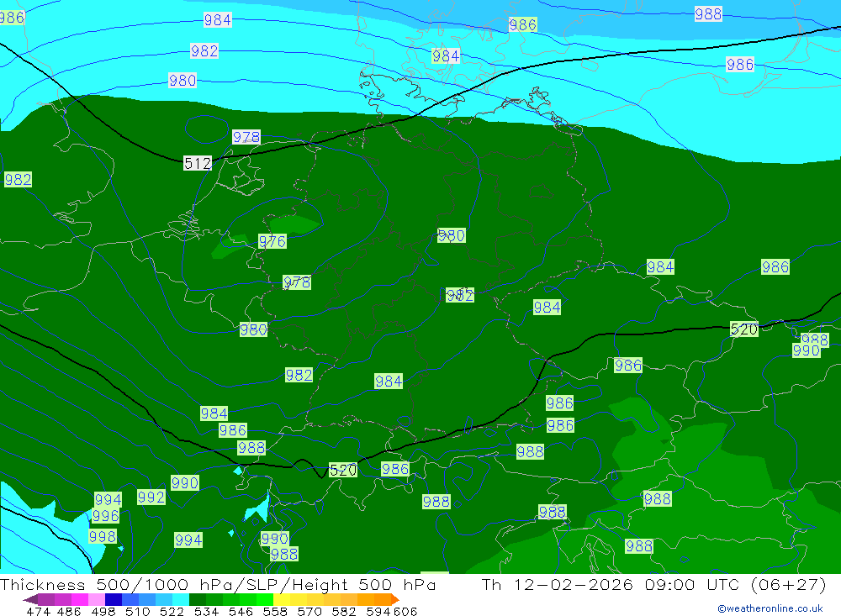
Task: Select the cyan legend color swatch
Action: click(181, 599)
